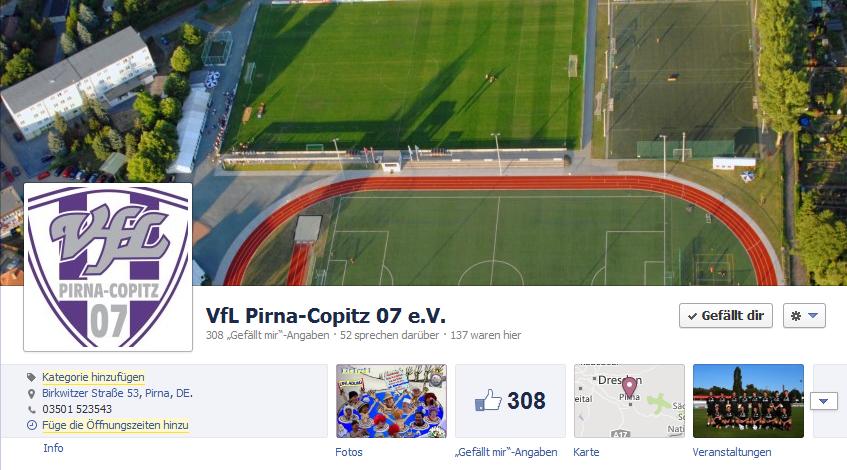Click the category tag icon

[31, 377]
